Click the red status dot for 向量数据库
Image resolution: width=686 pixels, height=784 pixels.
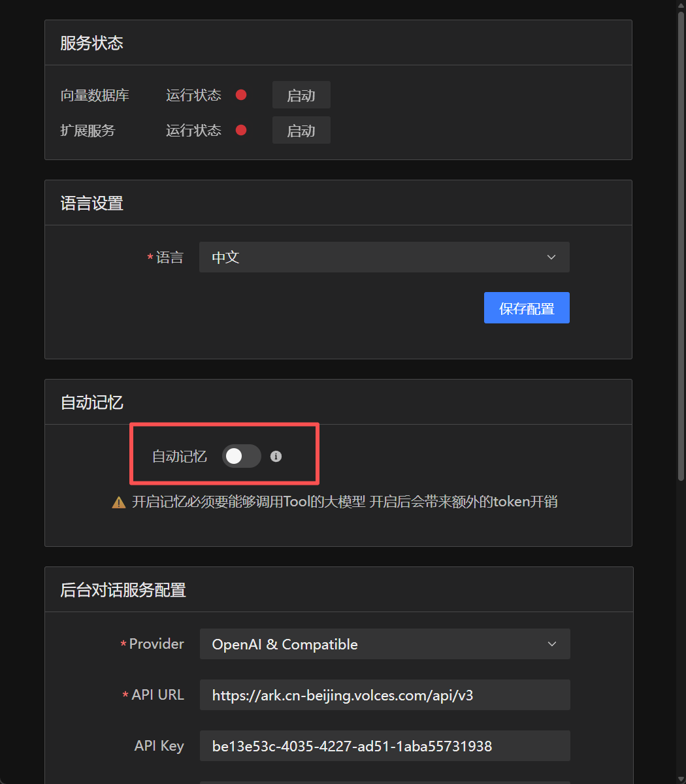pyautogui.click(x=241, y=95)
